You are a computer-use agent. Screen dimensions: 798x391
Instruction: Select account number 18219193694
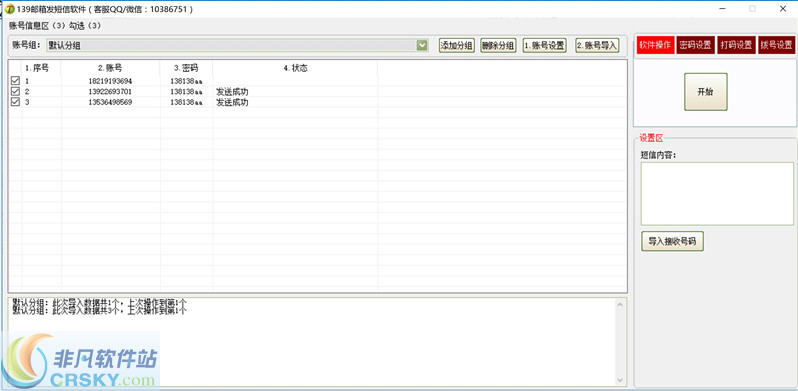pos(110,81)
